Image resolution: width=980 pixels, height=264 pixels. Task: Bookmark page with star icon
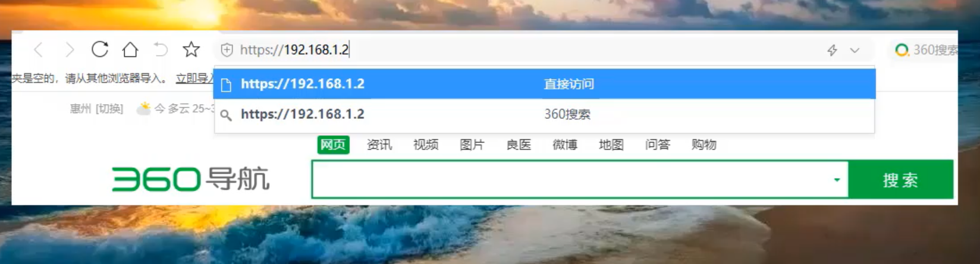pyautogui.click(x=191, y=49)
